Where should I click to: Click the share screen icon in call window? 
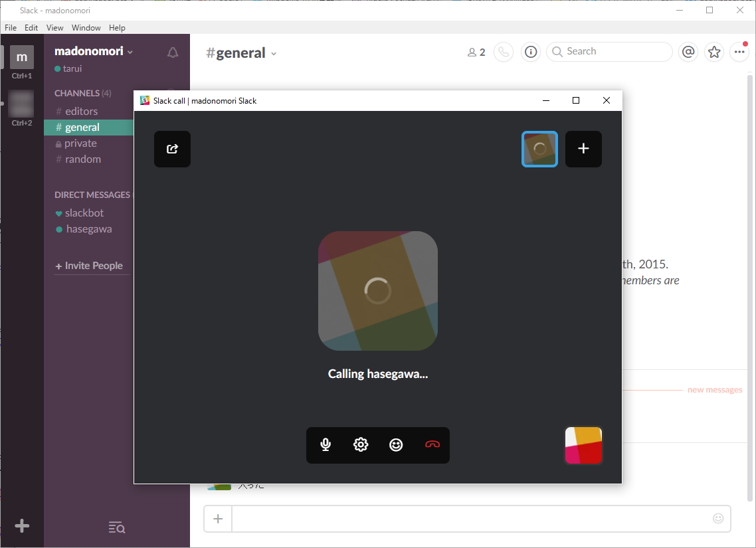(x=172, y=149)
